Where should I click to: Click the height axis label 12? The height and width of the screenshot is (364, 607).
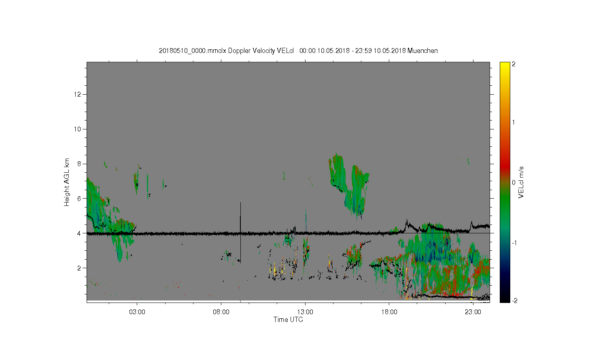(78, 94)
